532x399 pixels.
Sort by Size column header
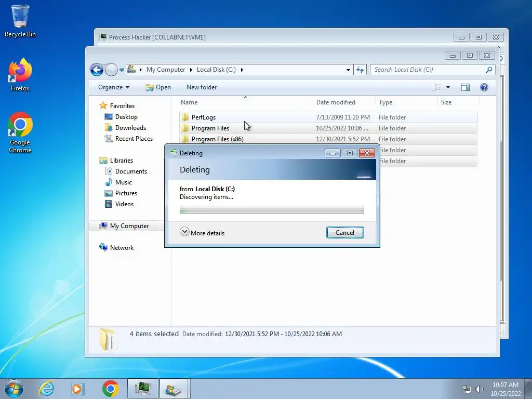(x=458, y=102)
